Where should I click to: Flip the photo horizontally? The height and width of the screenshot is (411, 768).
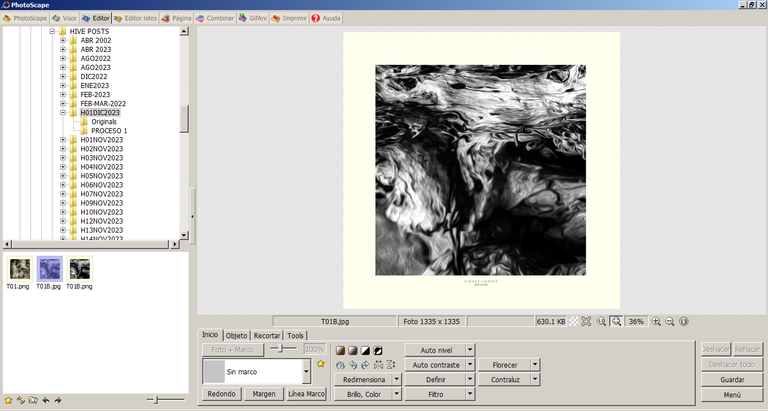(378, 365)
